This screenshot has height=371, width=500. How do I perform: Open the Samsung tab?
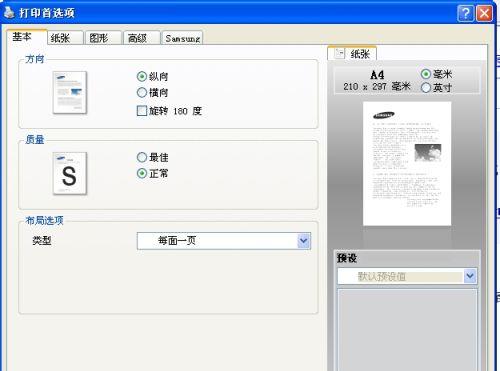click(x=182, y=38)
